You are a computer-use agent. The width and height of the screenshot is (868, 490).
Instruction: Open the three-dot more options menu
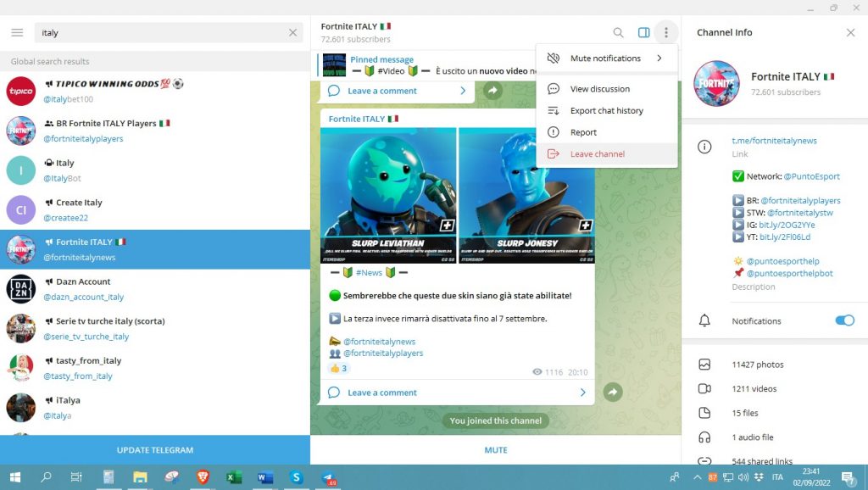[x=666, y=33]
